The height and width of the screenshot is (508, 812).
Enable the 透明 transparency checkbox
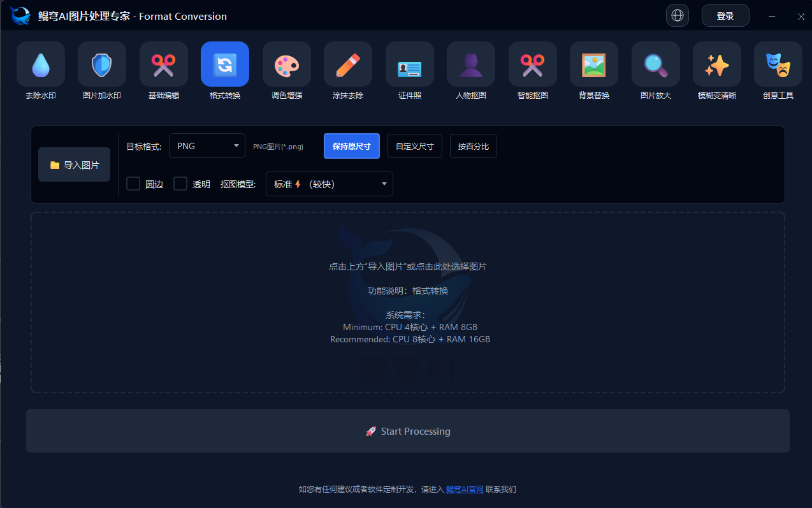point(180,184)
